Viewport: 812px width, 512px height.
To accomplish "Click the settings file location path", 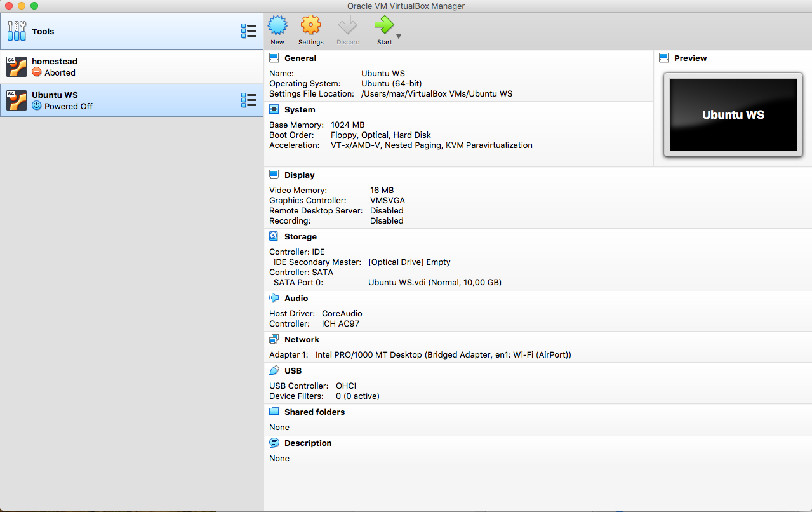I will (437, 93).
